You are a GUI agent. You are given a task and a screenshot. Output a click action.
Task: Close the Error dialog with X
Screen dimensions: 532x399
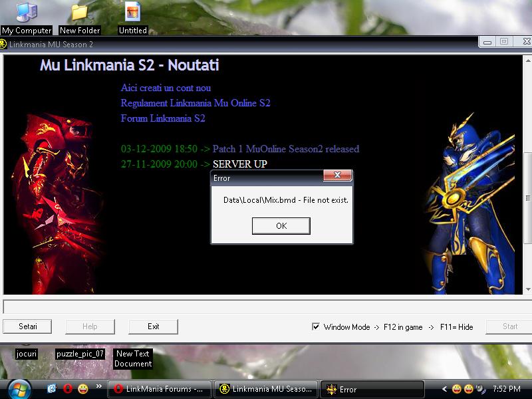[337, 175]
